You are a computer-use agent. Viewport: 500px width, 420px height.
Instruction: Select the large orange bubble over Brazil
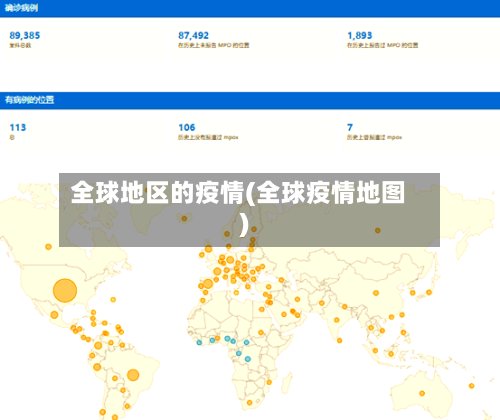[x=133, y=375]
